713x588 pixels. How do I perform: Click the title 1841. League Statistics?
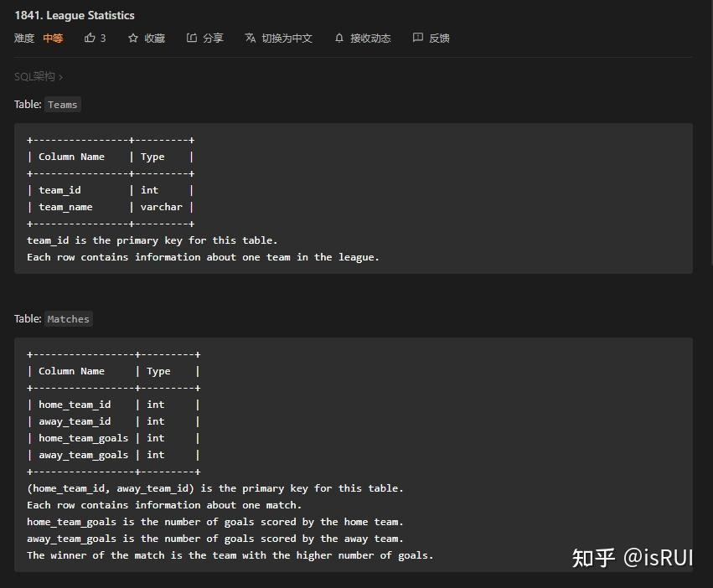click(74, 15)
